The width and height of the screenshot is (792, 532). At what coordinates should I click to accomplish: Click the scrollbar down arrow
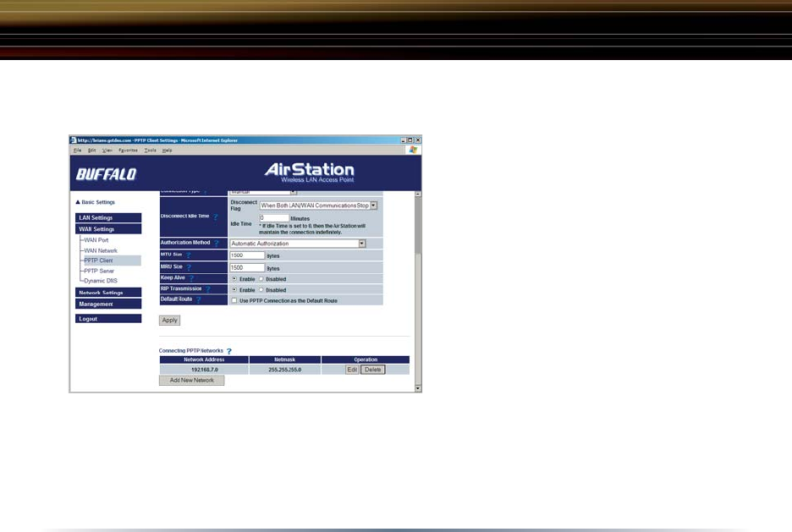point(418,389)
